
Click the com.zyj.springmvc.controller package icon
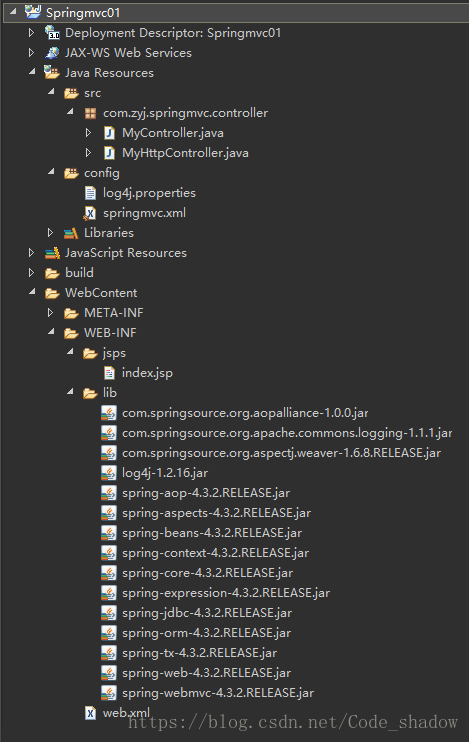coord(90,113)
